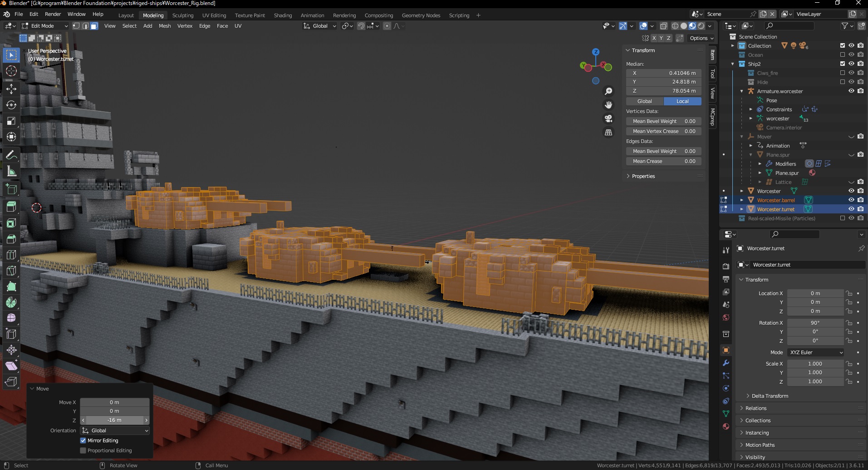Expand the Delta Transform section
Image resolution: width=868 pixels, height=470 pixels.
pyautogui.click(x=769, y=396)
